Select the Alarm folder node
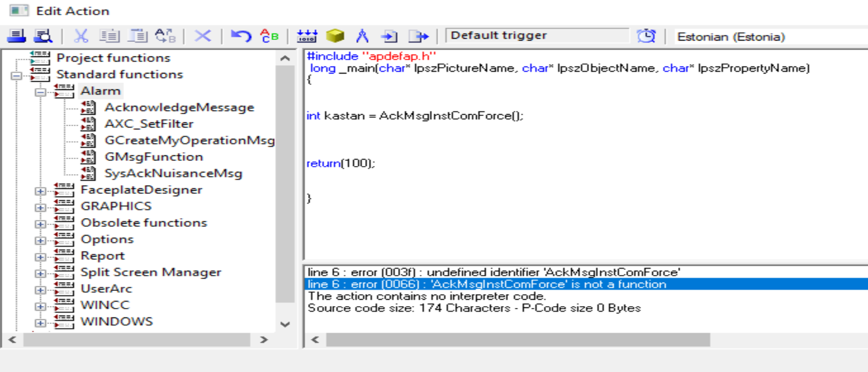 tap(100, 91)
